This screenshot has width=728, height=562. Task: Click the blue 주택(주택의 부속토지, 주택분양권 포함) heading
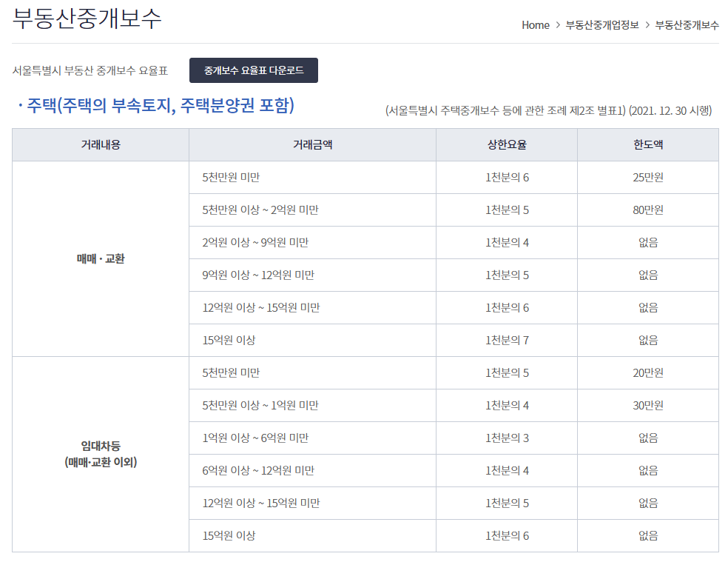pyautogui.click(x=161, y=106)
